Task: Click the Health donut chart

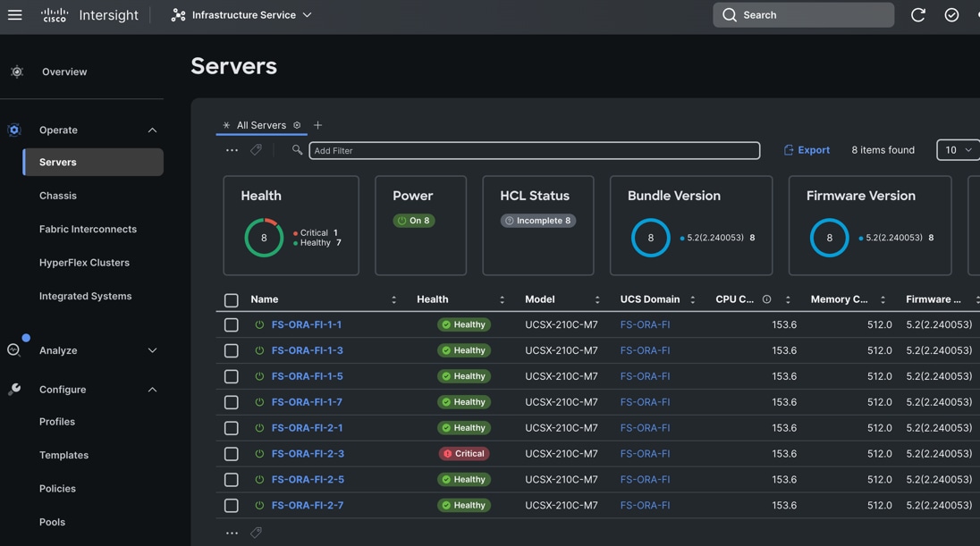Action: tap(264, 238)
